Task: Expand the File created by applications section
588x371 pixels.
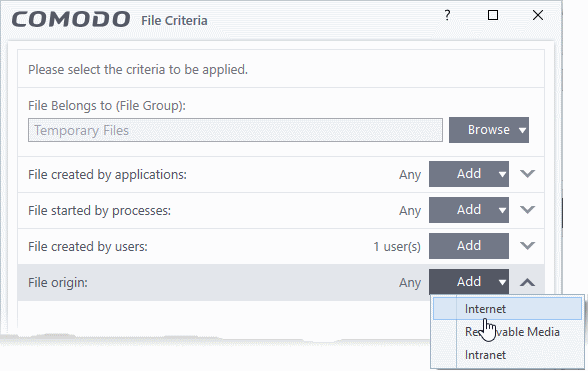Action: [x=527, y=174]
